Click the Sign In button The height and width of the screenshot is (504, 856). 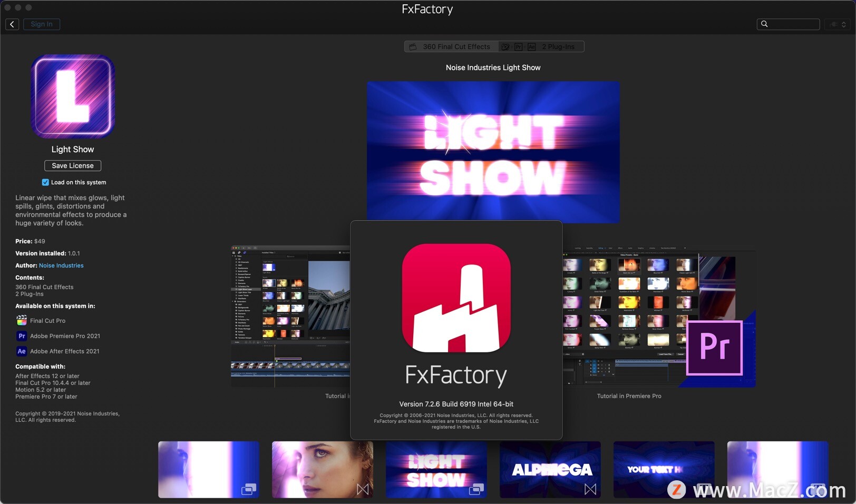point(42,24)
